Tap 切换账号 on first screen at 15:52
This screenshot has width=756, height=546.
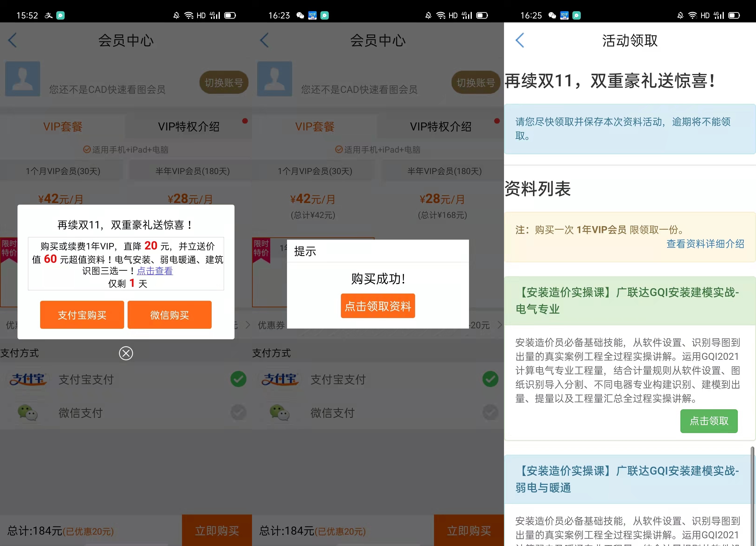(x=224, y=82)
